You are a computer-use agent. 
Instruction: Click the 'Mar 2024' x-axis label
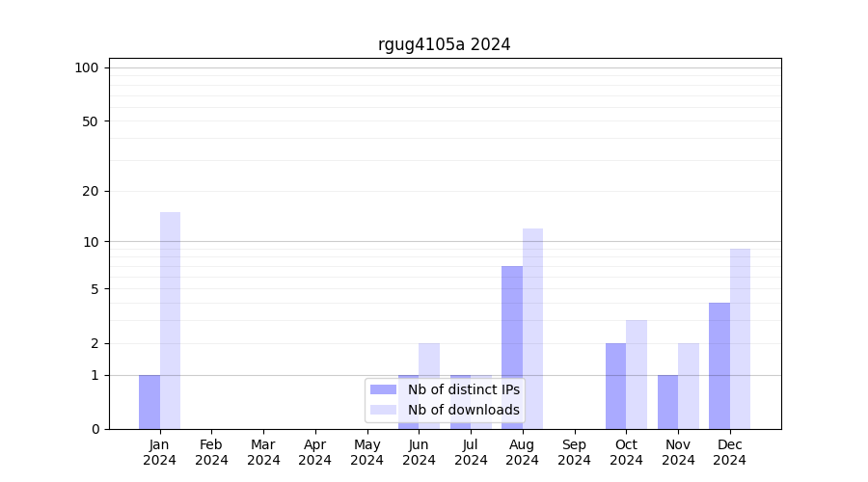(x=263, y=452)
